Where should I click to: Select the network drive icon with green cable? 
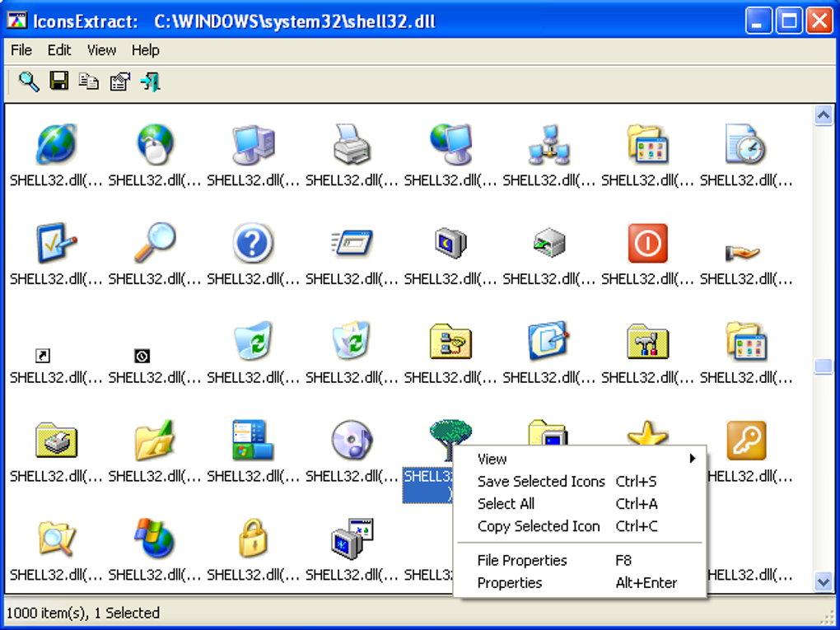click(549, 243)
